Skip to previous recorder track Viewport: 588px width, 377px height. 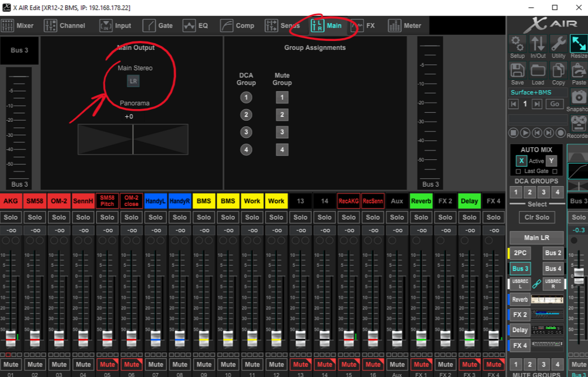[537, 133]
